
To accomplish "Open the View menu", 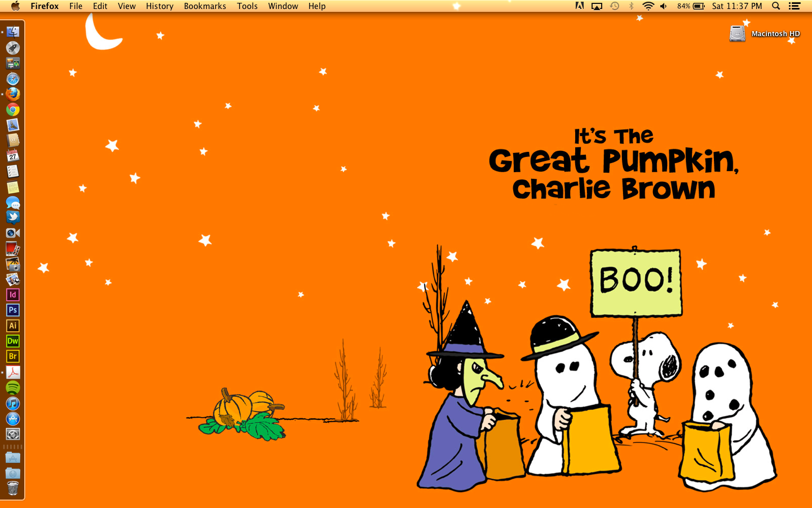I will pos(126,6).
